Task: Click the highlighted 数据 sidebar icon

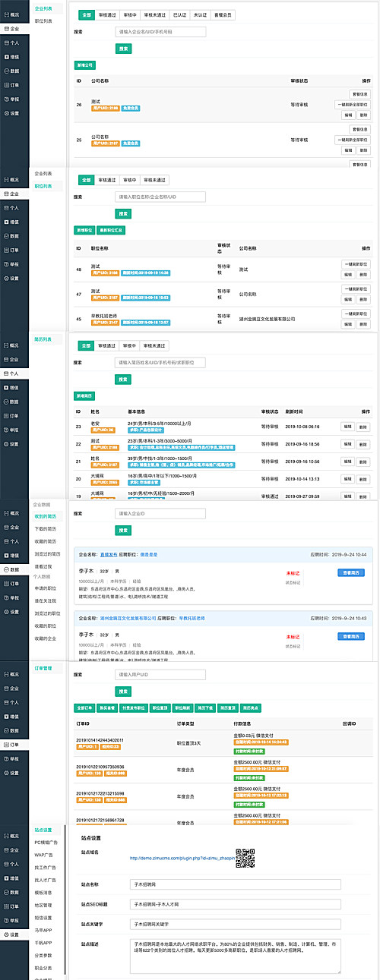Action: (x=7, y=569)
